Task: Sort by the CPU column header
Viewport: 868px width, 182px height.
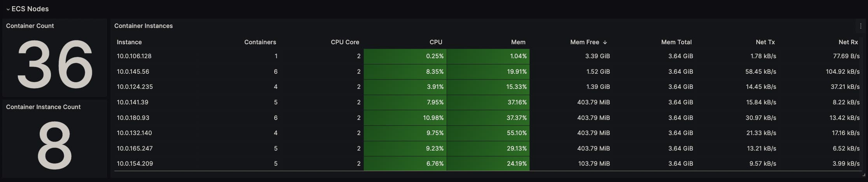Action: pos(436,42)
